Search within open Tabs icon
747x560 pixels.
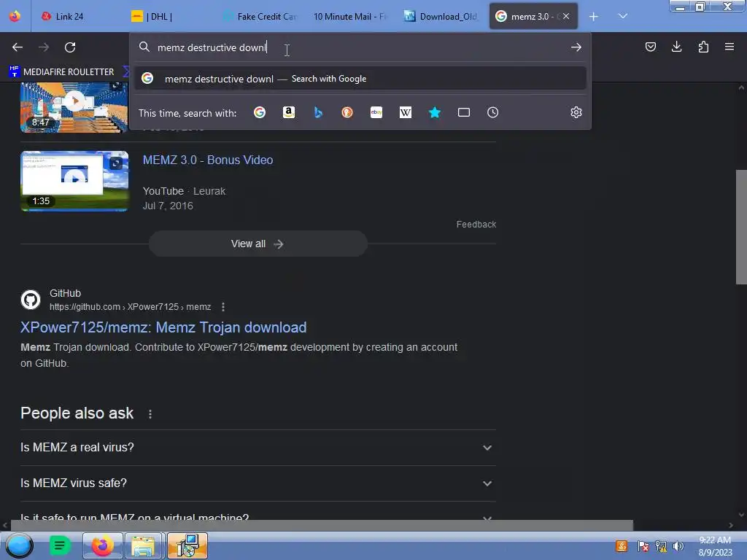click(x=463, y=112)
